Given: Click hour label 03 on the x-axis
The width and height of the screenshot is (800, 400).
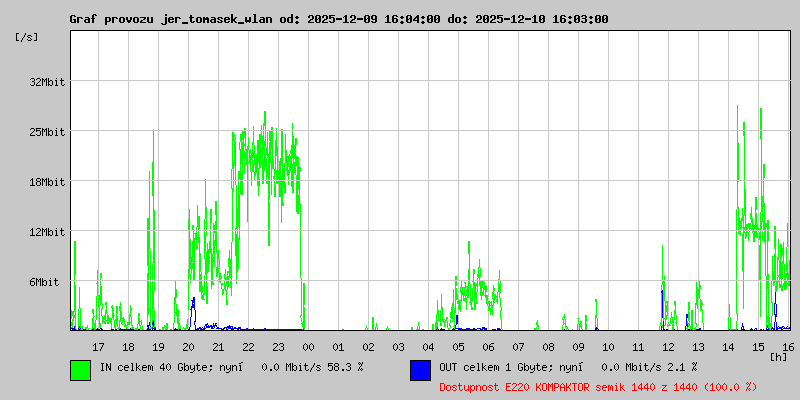Looking at the screenshot, I should (x=398, y=347).
